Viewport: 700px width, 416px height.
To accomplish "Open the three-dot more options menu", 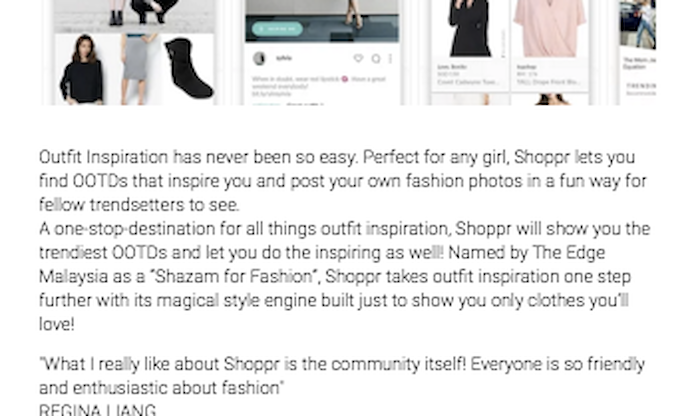I will [x=390, y=58].
